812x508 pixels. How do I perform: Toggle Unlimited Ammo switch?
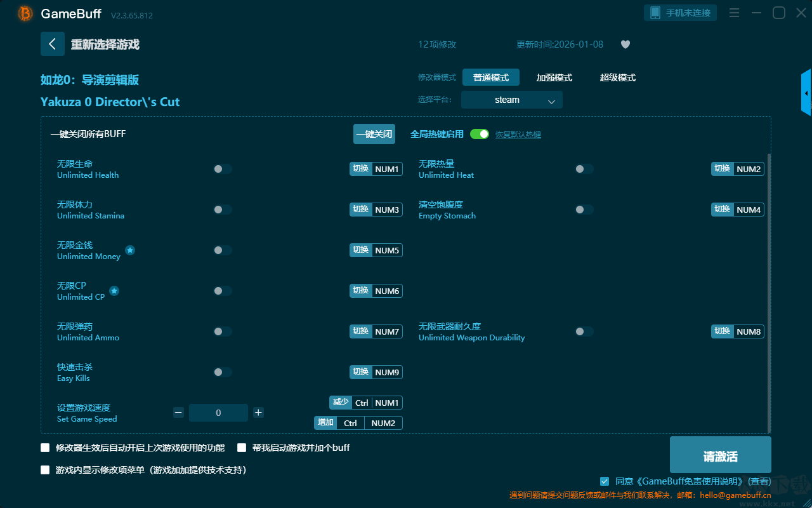pos(223,331)
